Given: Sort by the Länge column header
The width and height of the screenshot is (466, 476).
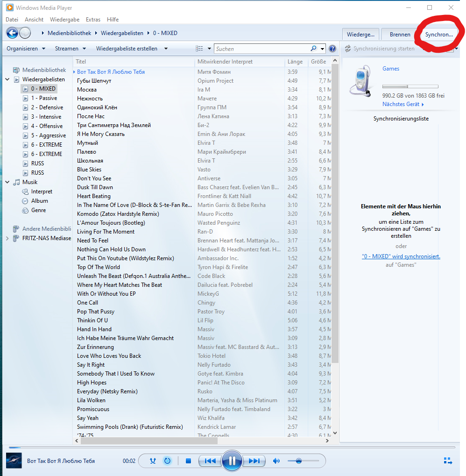Looking at the screenshot, I should click(296, 62).
